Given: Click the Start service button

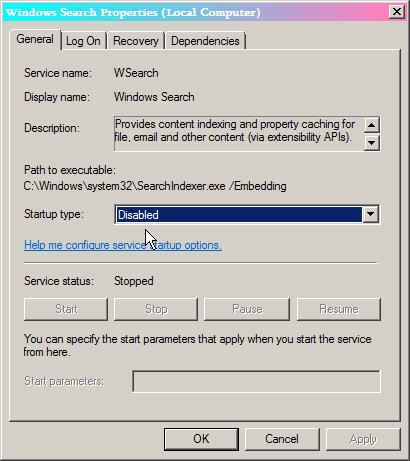Looking at the screenshot, I should (x=66, y=309).
